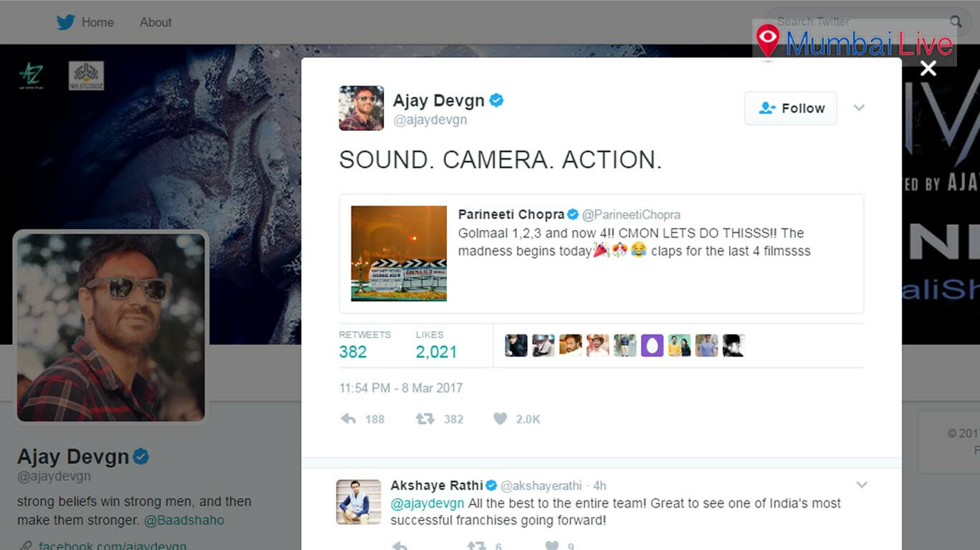Open first liker avatar in the row
The width and height of the screenshot is (980, 550).
(516, 345)
